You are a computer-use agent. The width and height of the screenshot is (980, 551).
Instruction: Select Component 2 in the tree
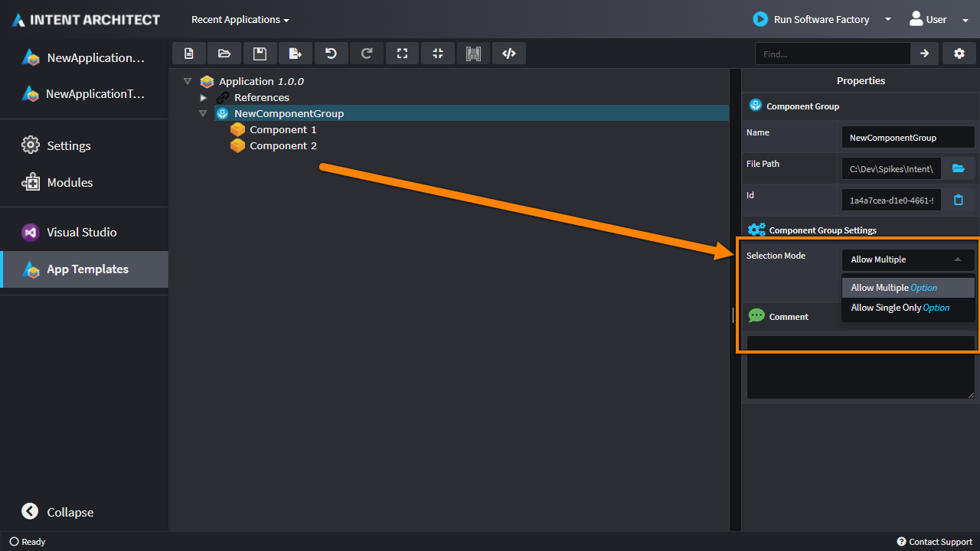[x=283, y=146]
